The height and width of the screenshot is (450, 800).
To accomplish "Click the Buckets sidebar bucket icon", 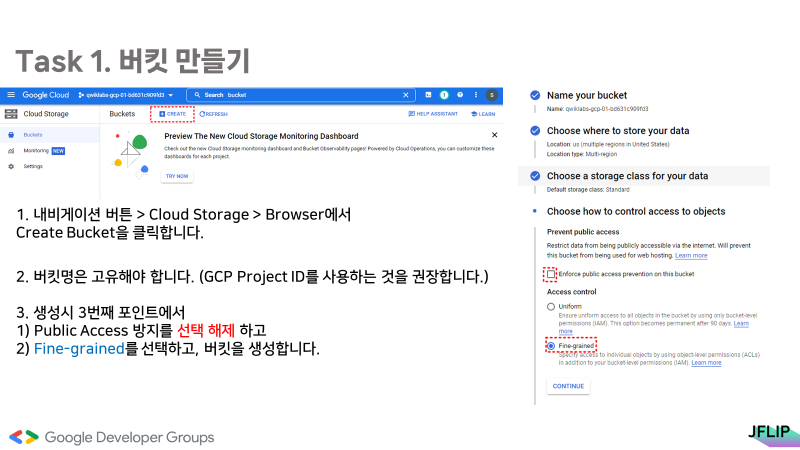I will point(11,135).
